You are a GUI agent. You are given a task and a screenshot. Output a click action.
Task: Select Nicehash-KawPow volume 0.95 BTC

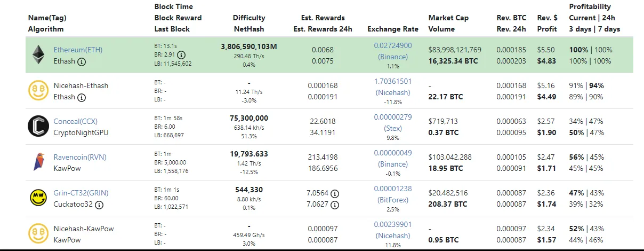point(444,240)
